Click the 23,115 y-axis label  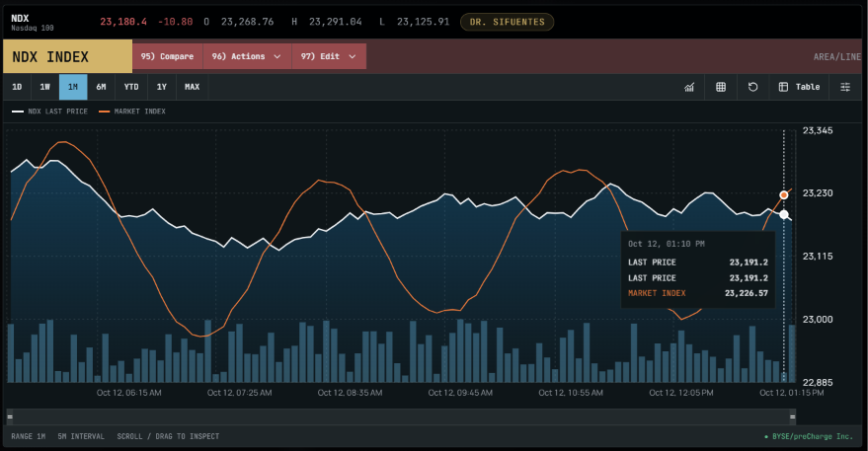(818, 257)
